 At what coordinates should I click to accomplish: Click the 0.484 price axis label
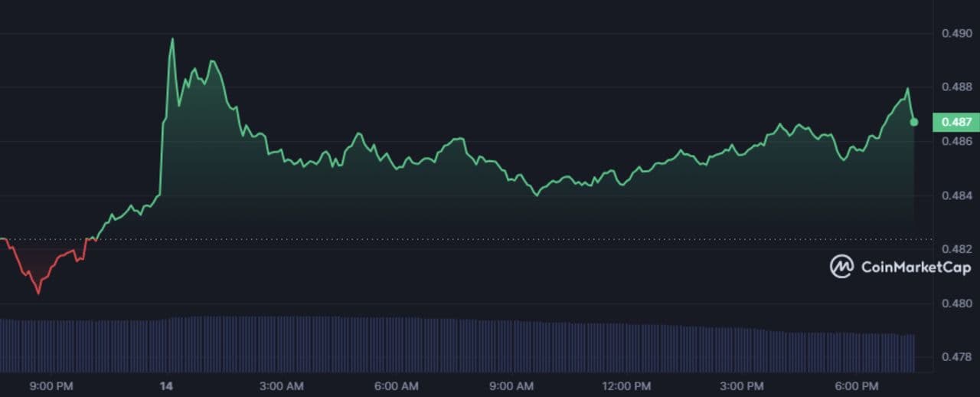coord(955,195)
